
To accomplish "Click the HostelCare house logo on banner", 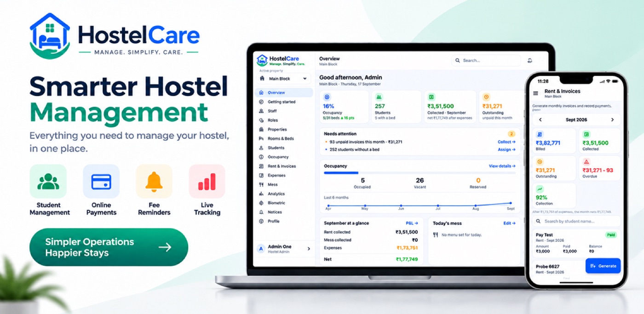I will coord(50,36).
